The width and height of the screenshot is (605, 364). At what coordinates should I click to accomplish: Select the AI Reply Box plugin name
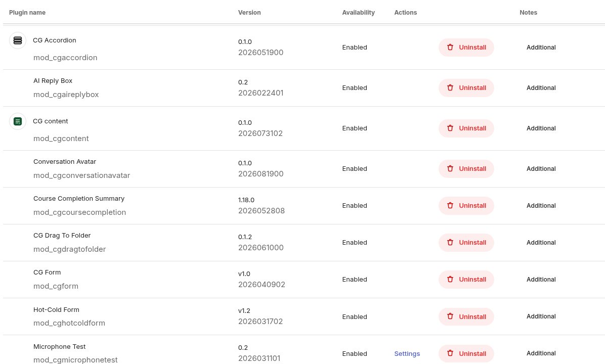pyautogui.click(x=53, y=80)
